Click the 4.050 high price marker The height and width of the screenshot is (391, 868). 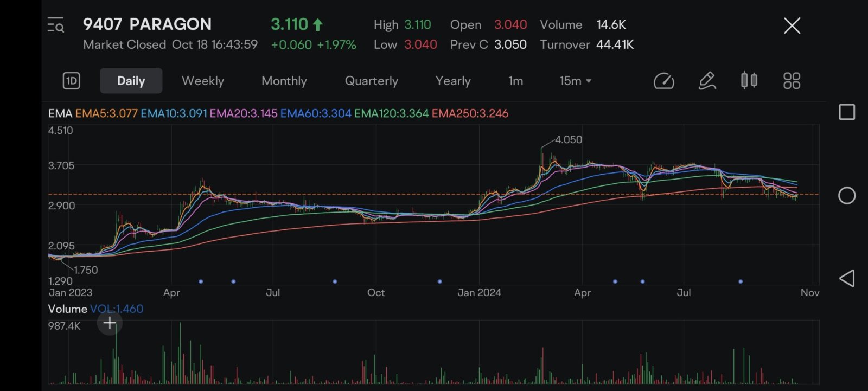coord(568,140)
